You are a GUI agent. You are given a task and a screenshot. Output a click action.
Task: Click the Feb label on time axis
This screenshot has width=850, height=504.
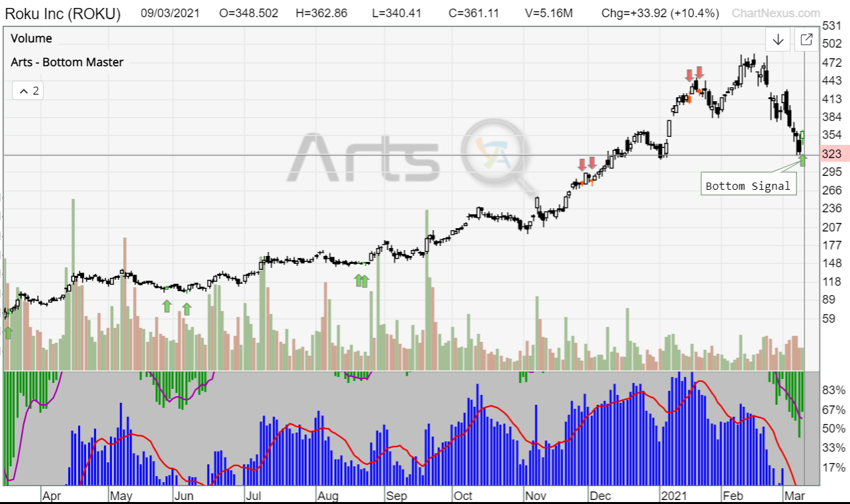click(x=733, y=495)
